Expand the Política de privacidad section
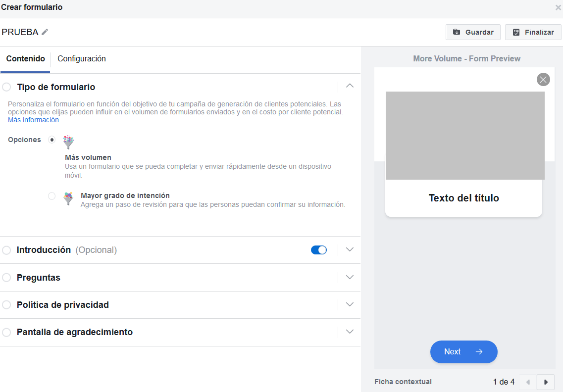The height and width of the screenshot is (392, 563). (x=350, y=304)
